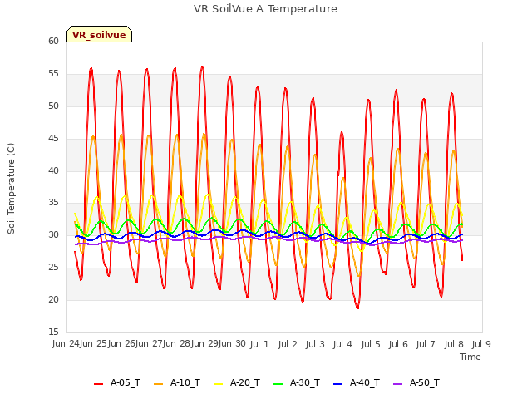Click the A-05_T peak on Jun 28
Screen dimensions: 532x399
click(x=202, y=66)
